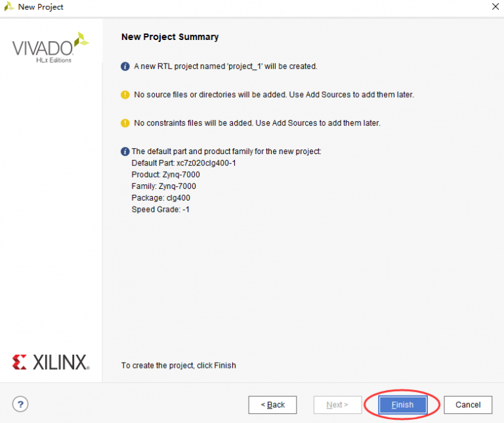Click the Finish button
The image size is (504, 423).
click(403, 405)
